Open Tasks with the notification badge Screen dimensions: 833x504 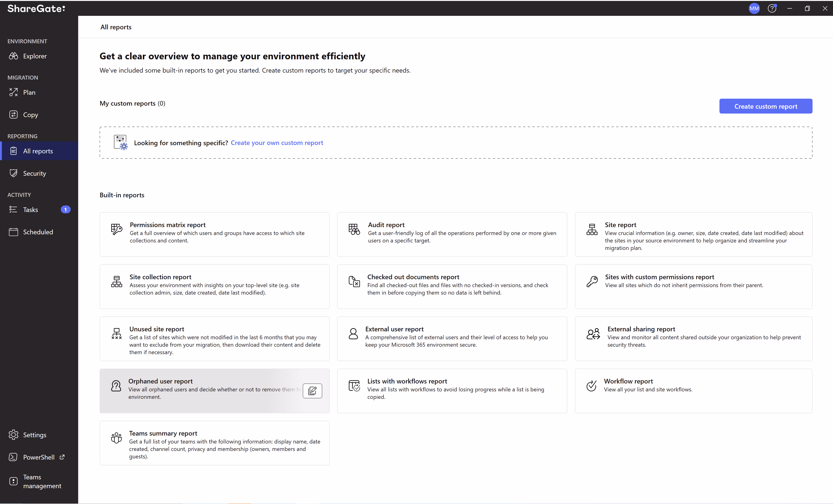30,210
